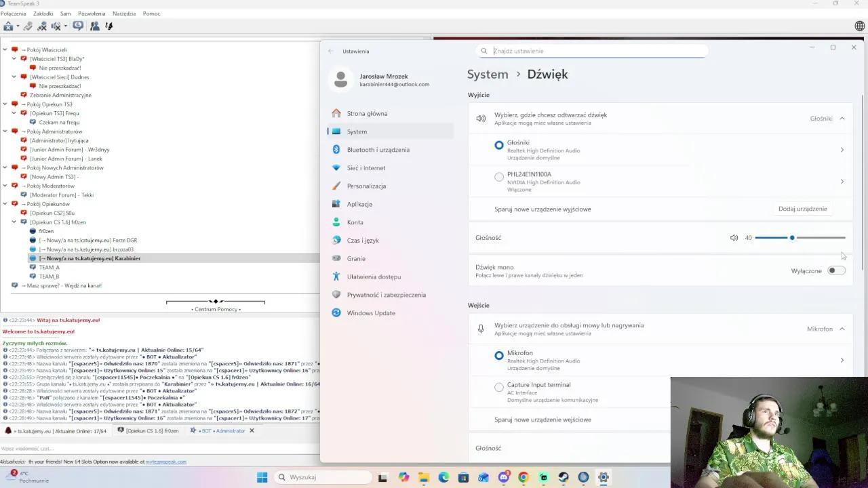Screen dimensions: 868x488
Task: Click Dodaj urządzenie button
Action: click(x=803, y=209)
